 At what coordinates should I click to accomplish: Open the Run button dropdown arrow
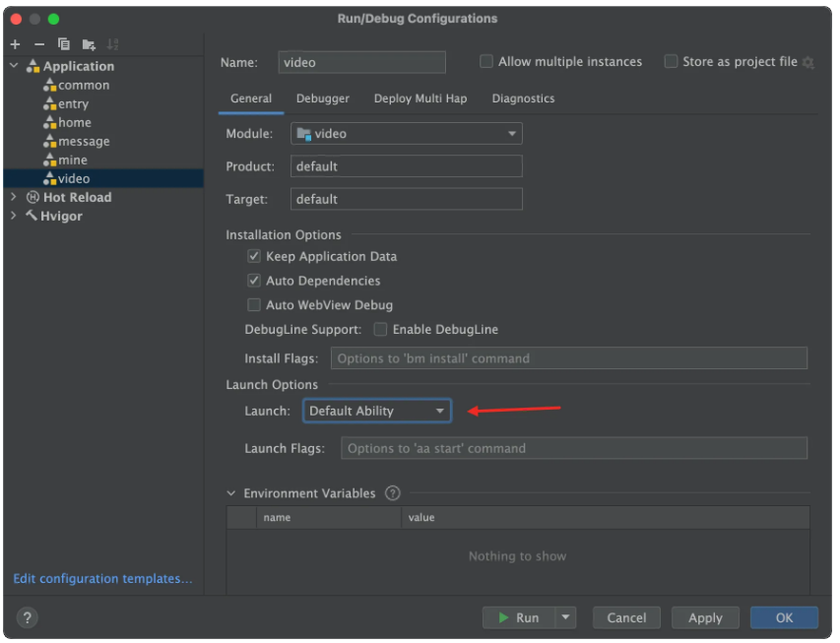tap(565, 617)
